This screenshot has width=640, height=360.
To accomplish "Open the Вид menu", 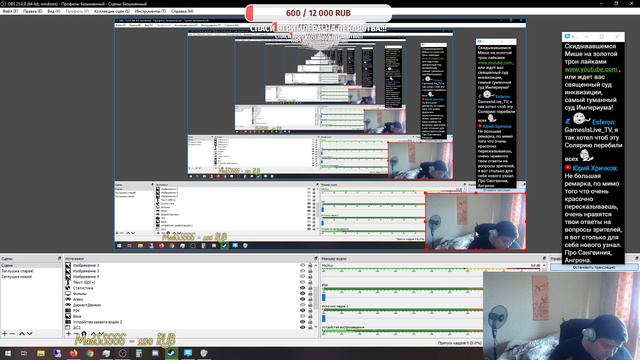I will point(53,11).
